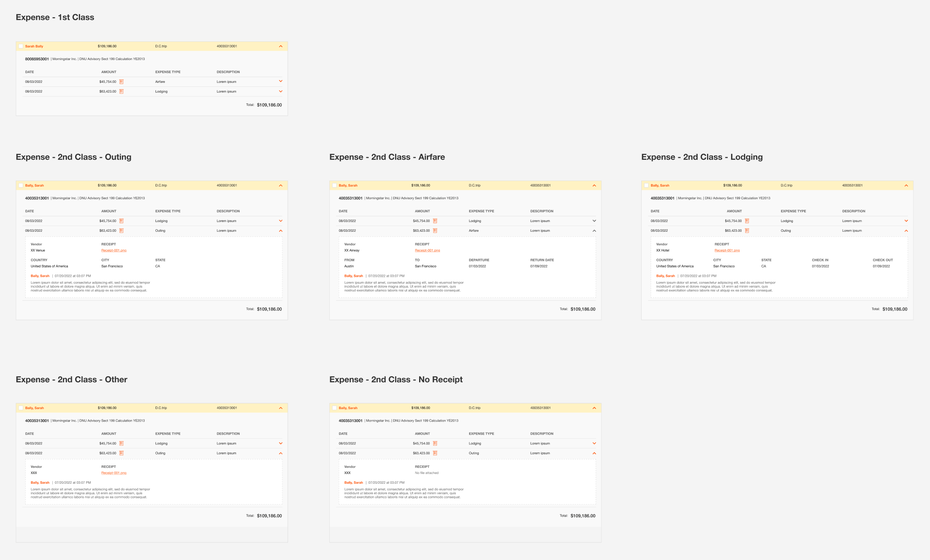930x560 pixels.
Task: Open receipt icon on Airfare panel's Airfare row
Action: pyautogui.click(x=435, y=230)
